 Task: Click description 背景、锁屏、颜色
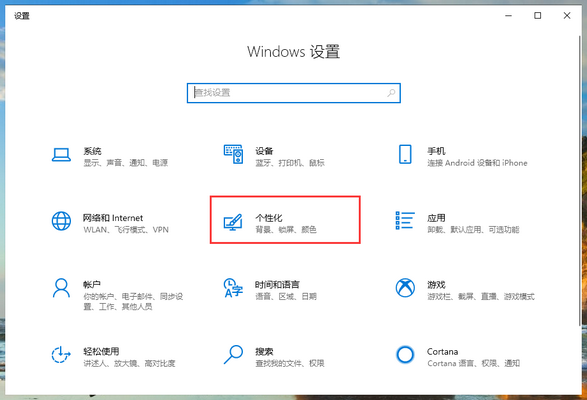286,230
